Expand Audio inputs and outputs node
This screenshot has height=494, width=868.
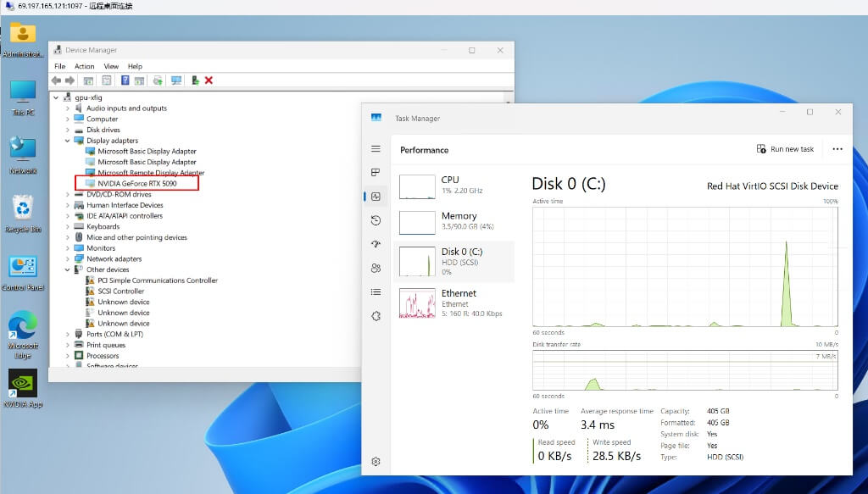coord(68,108)
